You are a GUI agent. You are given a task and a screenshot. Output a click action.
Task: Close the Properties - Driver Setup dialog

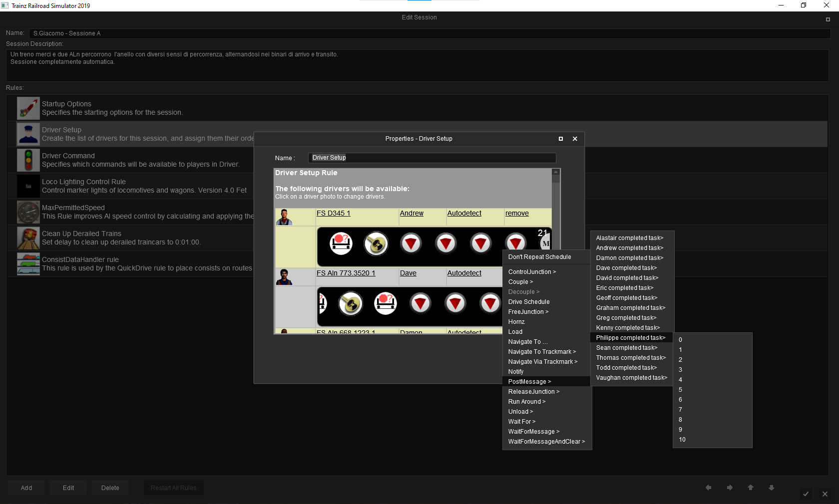pyautogui.click(x=575, y=139)
